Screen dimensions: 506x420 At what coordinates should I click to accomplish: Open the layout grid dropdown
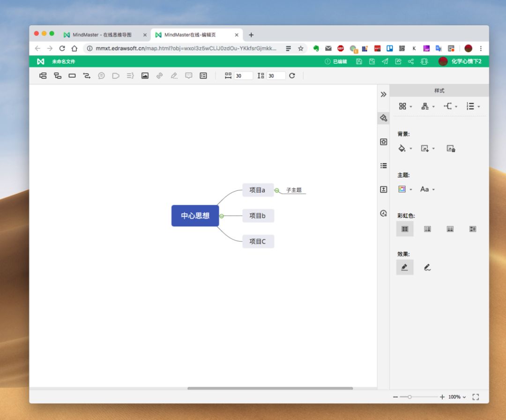click(405, 106)
